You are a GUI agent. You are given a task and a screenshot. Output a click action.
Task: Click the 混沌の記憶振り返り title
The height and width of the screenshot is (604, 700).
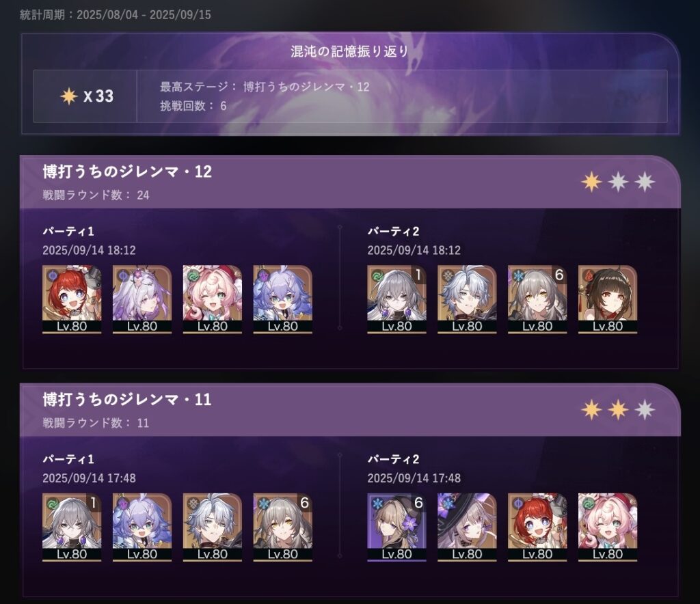(349, 51)
